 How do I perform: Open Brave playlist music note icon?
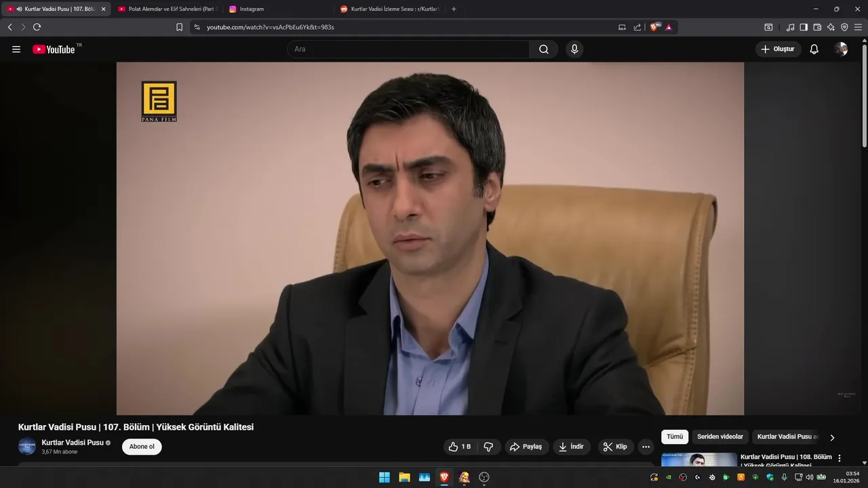(x=790, y=27)
